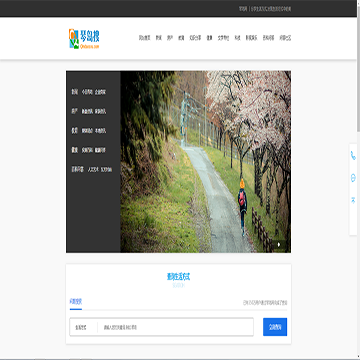The height and width of the screenshot is (360, 360).
Task: Click the page vertical scrollbar thumb
Action: click(358, 67)
